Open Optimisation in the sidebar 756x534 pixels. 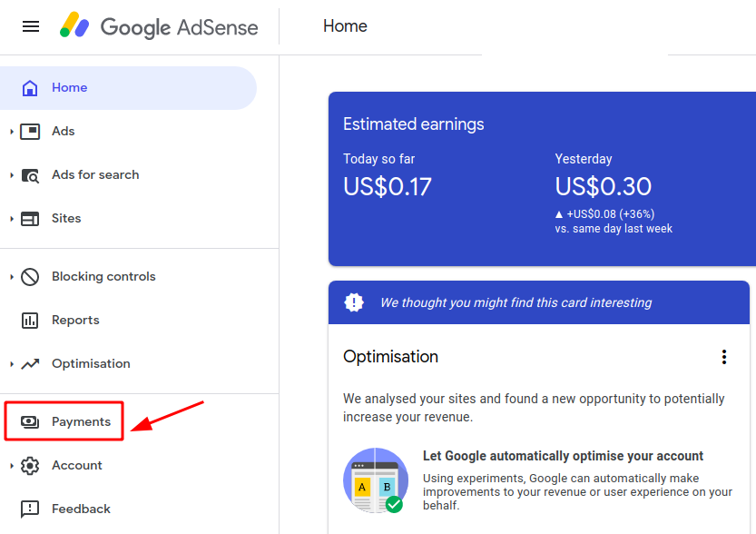[91, 363]
